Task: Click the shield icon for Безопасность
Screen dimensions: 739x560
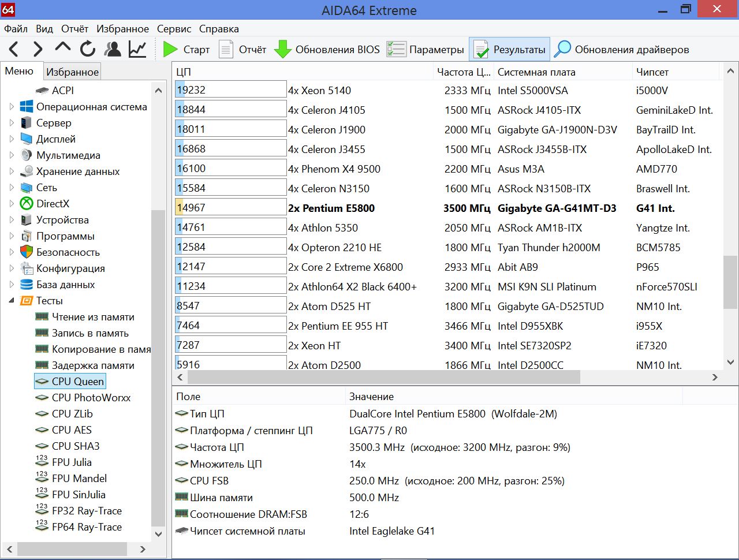Action: point(27,252)
